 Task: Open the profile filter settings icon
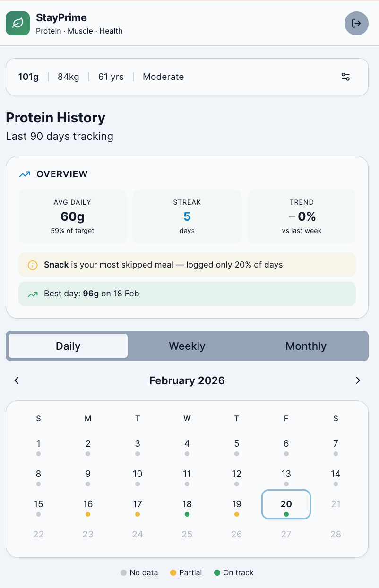click(345, 77)
